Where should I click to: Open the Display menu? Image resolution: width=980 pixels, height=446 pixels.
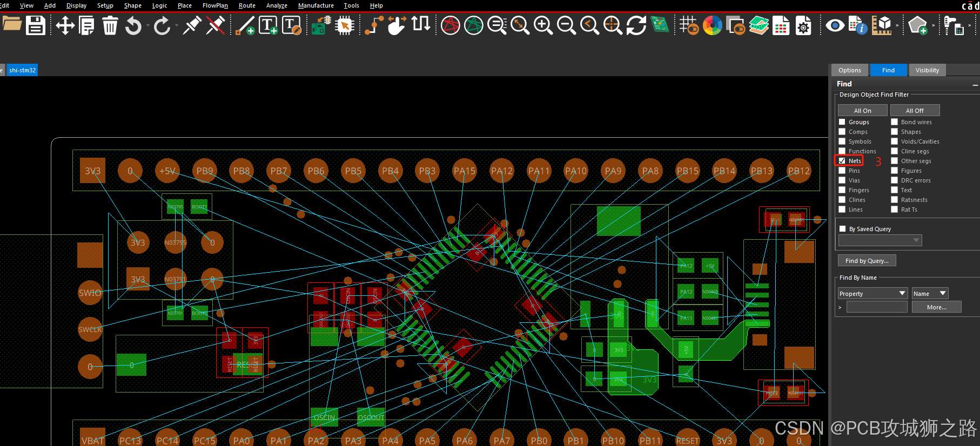[x=76, y=5]
